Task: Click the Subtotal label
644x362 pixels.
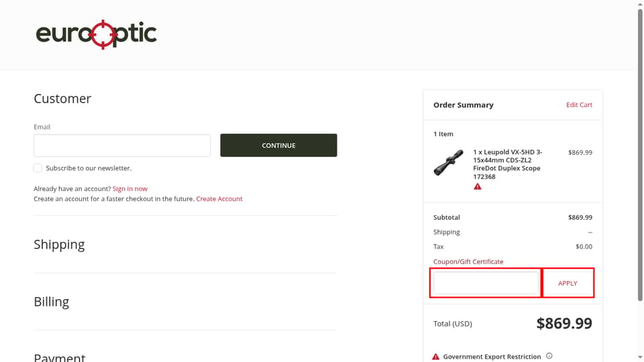Action: [447, 217]
